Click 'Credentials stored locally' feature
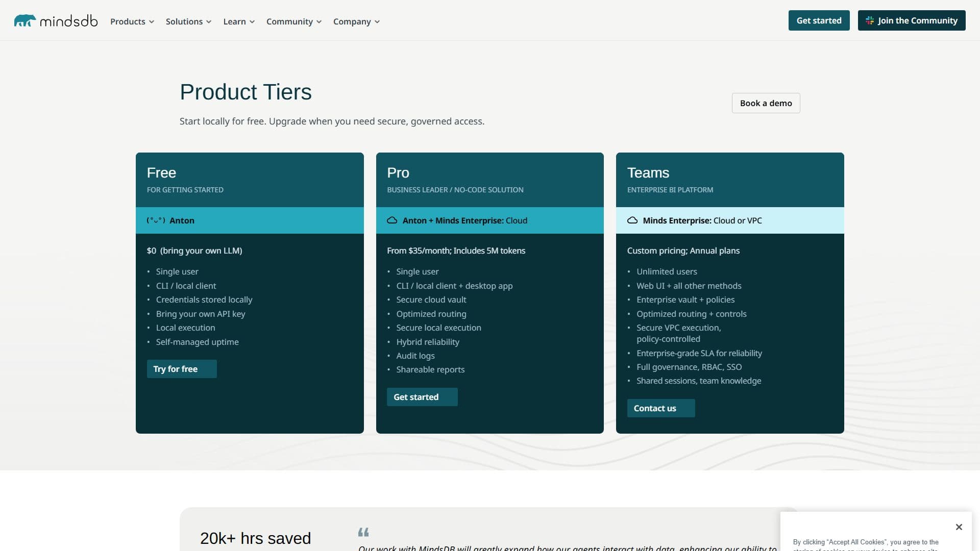This screenshot has height=551, width=980. point(204,299)
